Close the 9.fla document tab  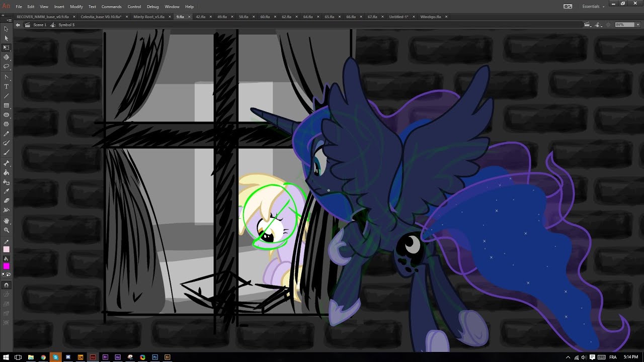click(189, 17)
